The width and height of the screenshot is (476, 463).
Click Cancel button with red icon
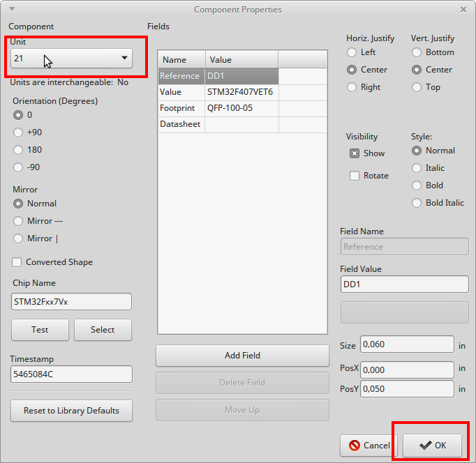coord(369,446)
